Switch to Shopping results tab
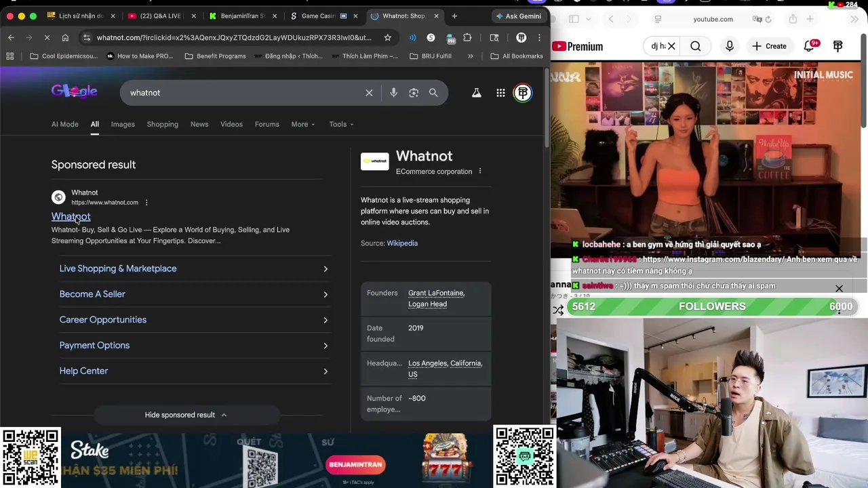This screenshot has width=868, height=488. pyautogui.click(x=163, y=124)
